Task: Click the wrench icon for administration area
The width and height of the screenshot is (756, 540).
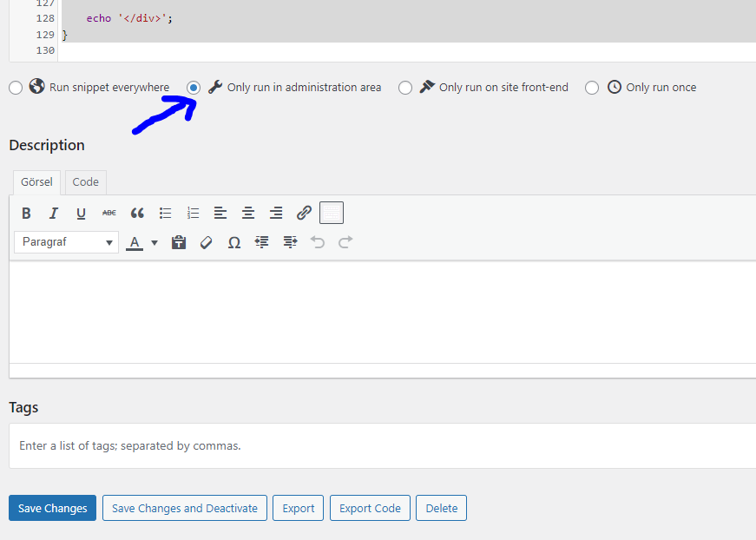Action: [215, 87]
